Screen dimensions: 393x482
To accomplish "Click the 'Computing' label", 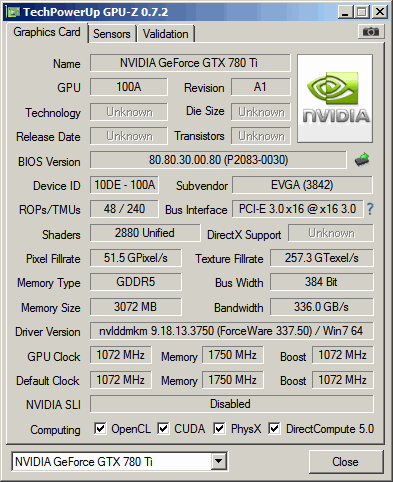I will [55, 430].
